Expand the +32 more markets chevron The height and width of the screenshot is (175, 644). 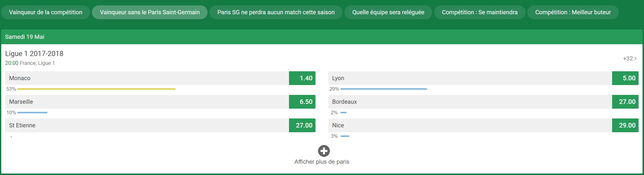tap(630, 58)
